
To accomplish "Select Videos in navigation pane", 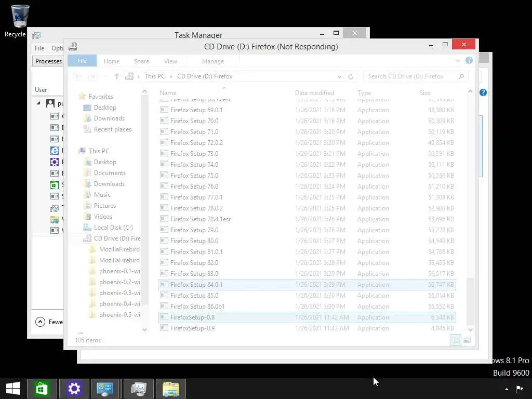I will pyautogui.click(x=103, y=217).
